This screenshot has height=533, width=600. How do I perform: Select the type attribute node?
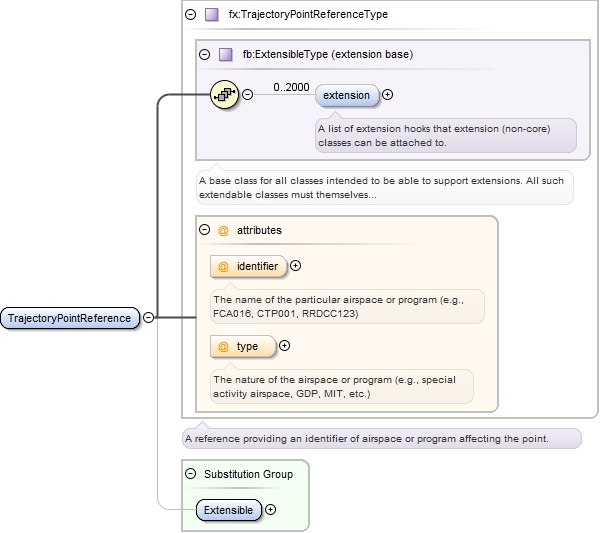click(x=243, y=346)
